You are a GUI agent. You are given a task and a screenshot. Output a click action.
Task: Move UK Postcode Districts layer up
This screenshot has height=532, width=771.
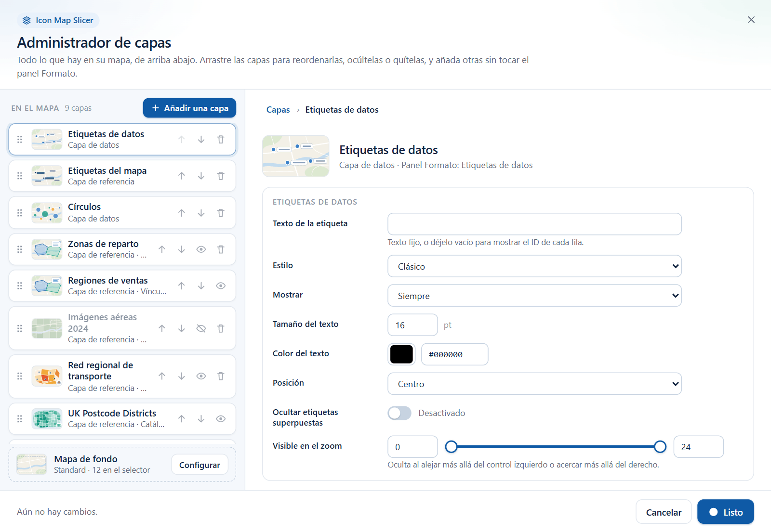(x=182, y=419)
